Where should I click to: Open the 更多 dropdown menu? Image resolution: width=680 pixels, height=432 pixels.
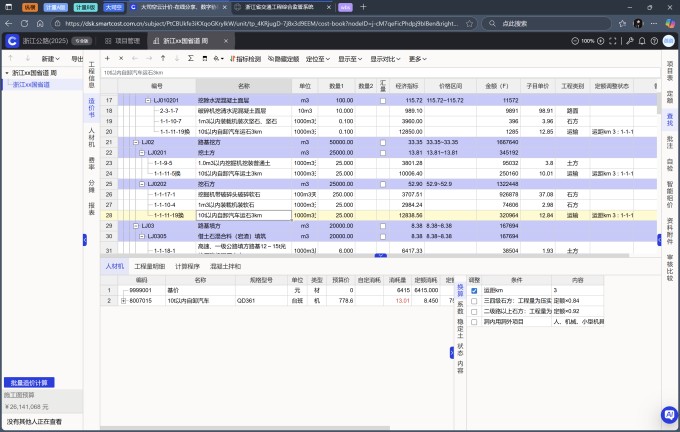416,59
